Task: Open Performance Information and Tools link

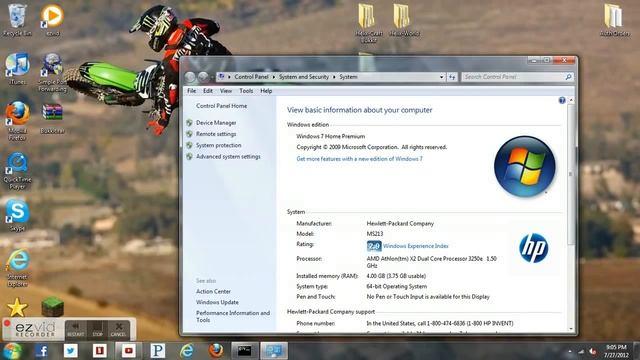Action: coord(233,316)
